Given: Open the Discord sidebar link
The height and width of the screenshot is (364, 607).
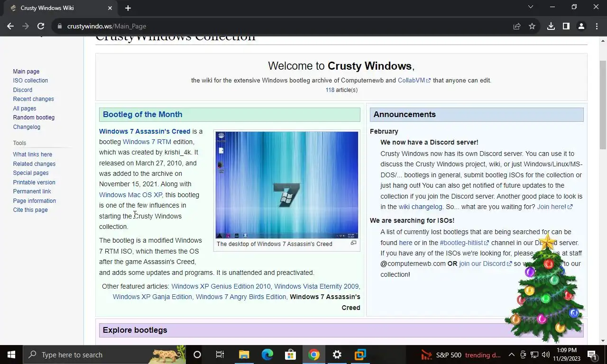Looking at the screenshot, I should (23, 90).
